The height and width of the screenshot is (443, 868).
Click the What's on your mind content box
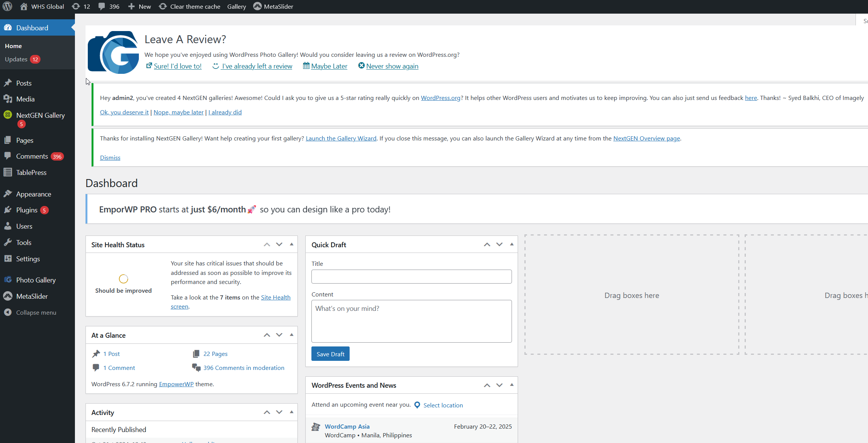[412, 321]
